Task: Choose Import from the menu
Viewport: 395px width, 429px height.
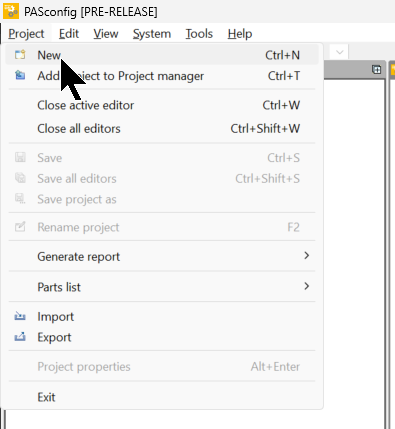Action: 162,316
